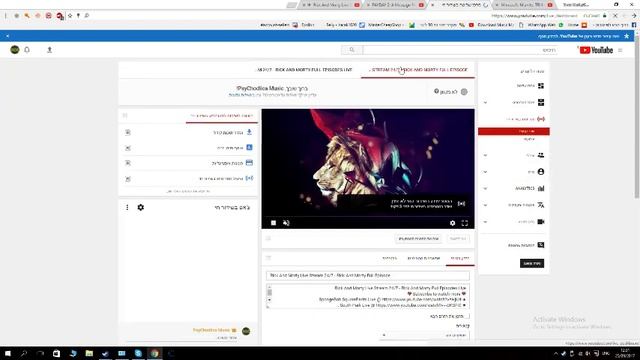Click the description box scrollbar
Screen dimensions: 640x360
pos(269,296)
